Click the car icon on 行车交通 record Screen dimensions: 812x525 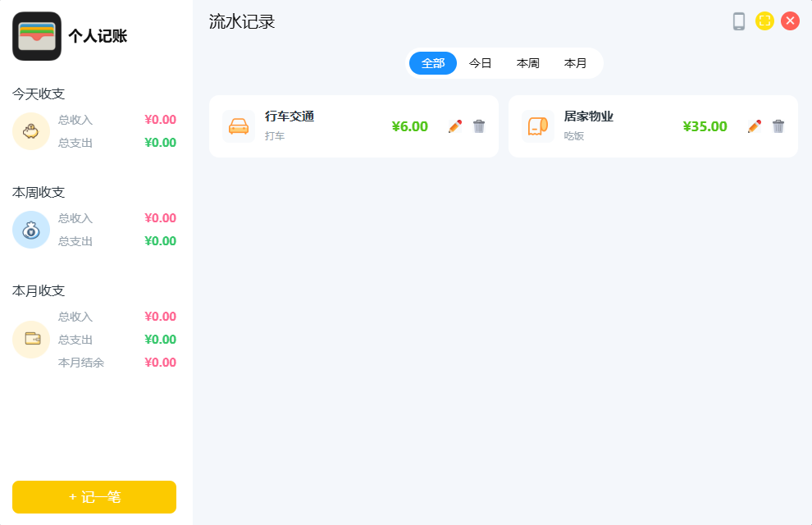point(239,126)
